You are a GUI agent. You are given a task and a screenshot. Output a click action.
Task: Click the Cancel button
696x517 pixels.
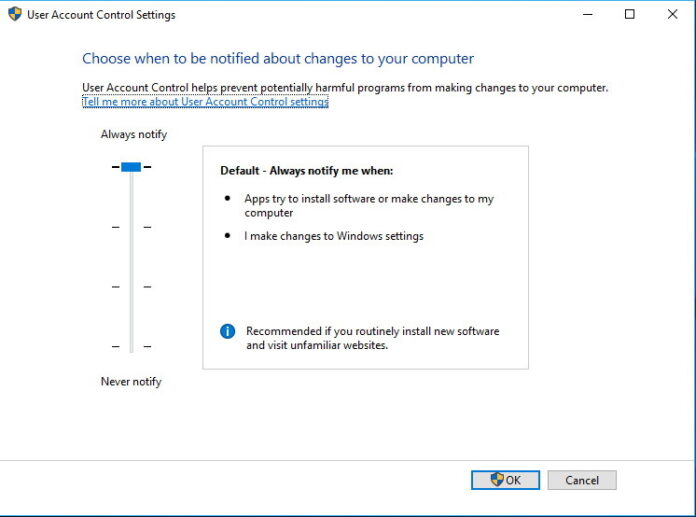click(582, 480)
